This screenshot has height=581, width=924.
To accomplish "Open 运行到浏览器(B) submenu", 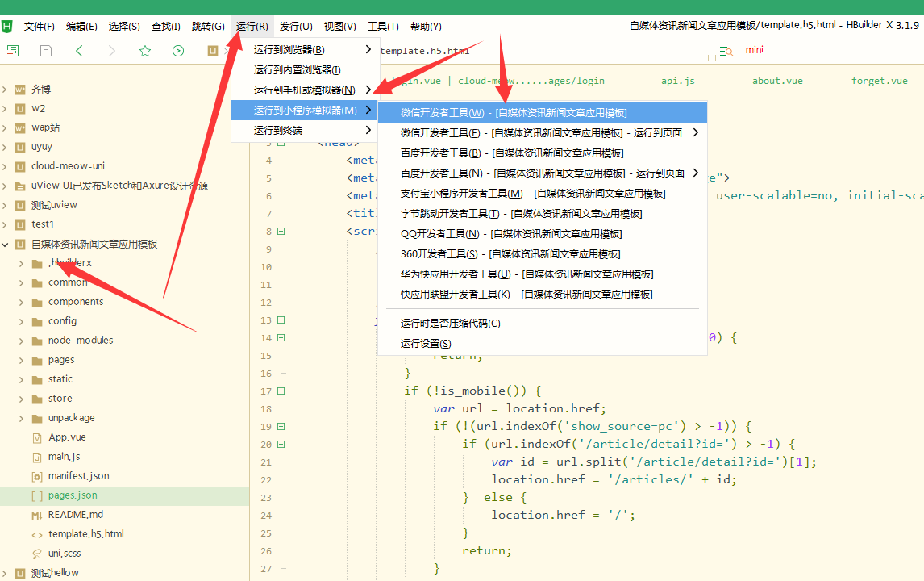I will (x=305, y=49).
